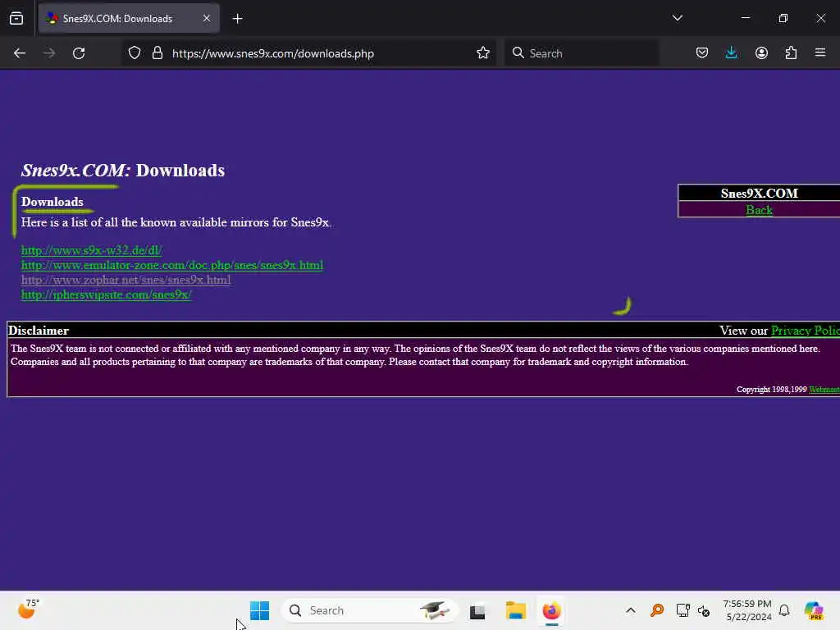This screenshot has width=840, height=630.
Task: Open the Firefox View icon
Action: (x=16, y=19)
